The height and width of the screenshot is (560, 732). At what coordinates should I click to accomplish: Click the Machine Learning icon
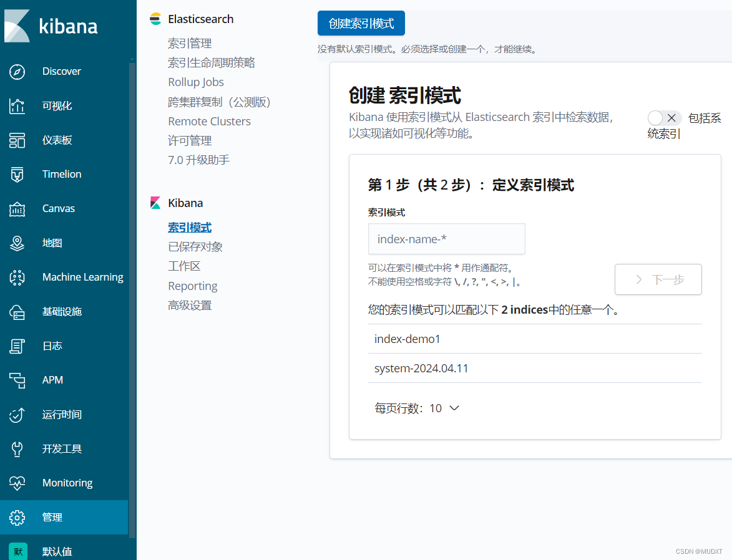point(17,278)
